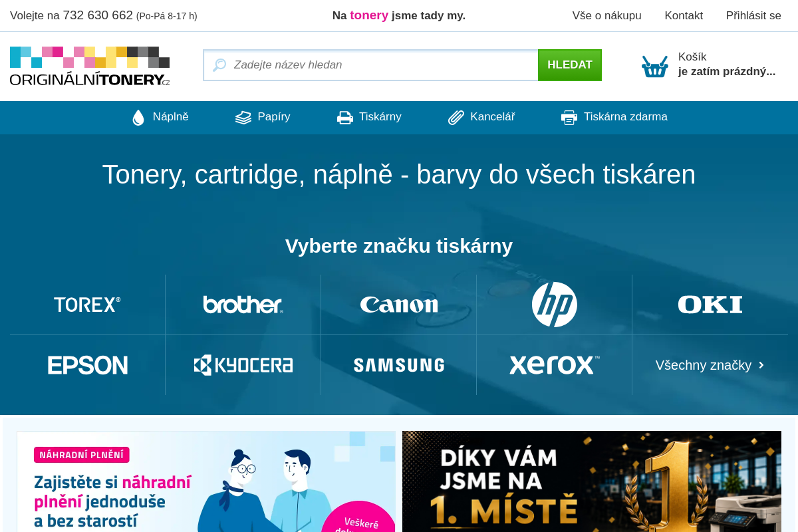This screenshot has height=532, width=798.
Task: Click Přihlásit se to log in
Action: pos(753,15)
